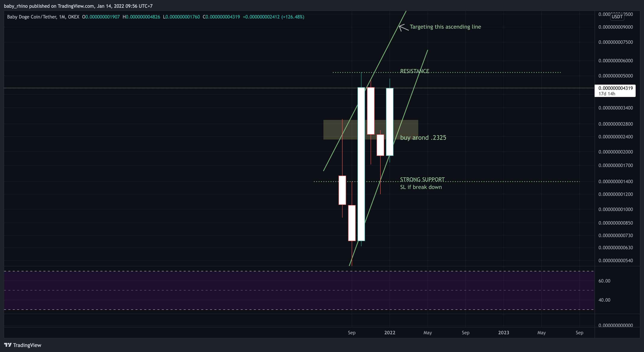Click the low value L0.000000001760
Screen dimensions: 644x352
coord(181,17)
